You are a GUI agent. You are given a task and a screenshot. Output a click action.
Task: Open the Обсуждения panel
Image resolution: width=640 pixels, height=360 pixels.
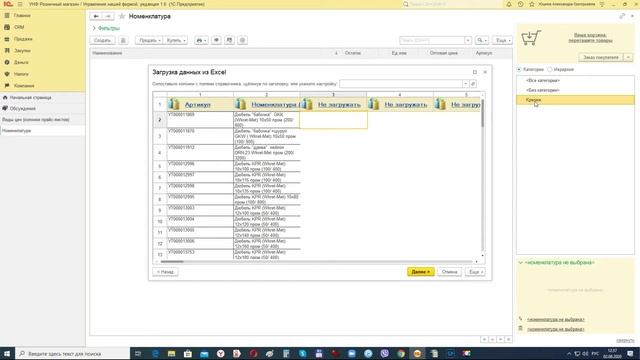(x=22, y=109)
